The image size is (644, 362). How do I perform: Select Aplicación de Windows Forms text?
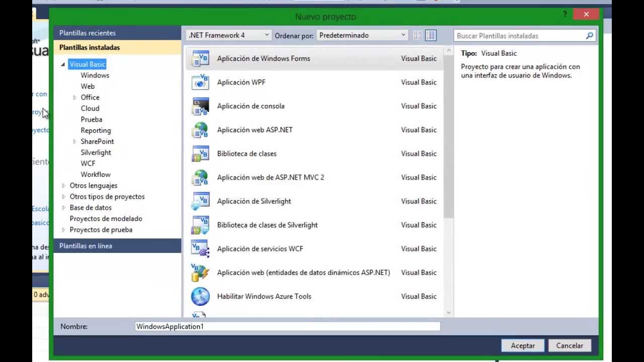tap(264, 59)
